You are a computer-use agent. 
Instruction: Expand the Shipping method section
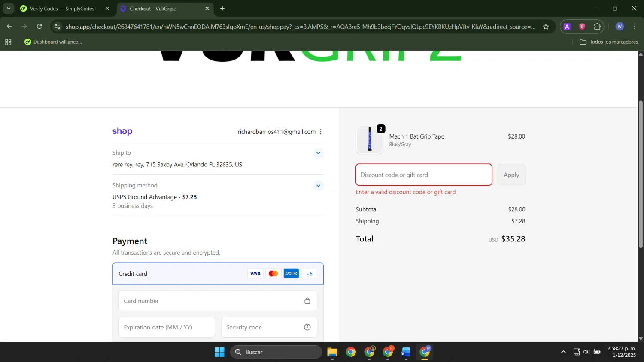click(x=318, y=186)
